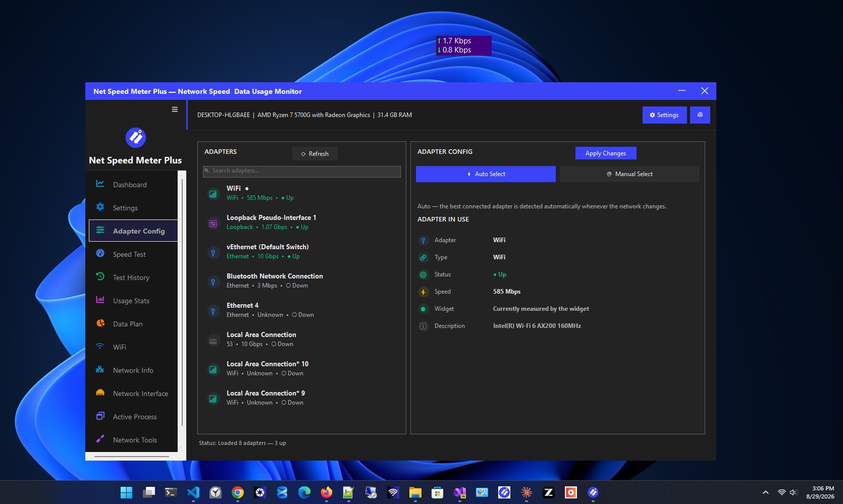Select Loopback Pseudo-Interface 1 adapter
The width and height of the screenshot is (843, 504).
(302, 222)
